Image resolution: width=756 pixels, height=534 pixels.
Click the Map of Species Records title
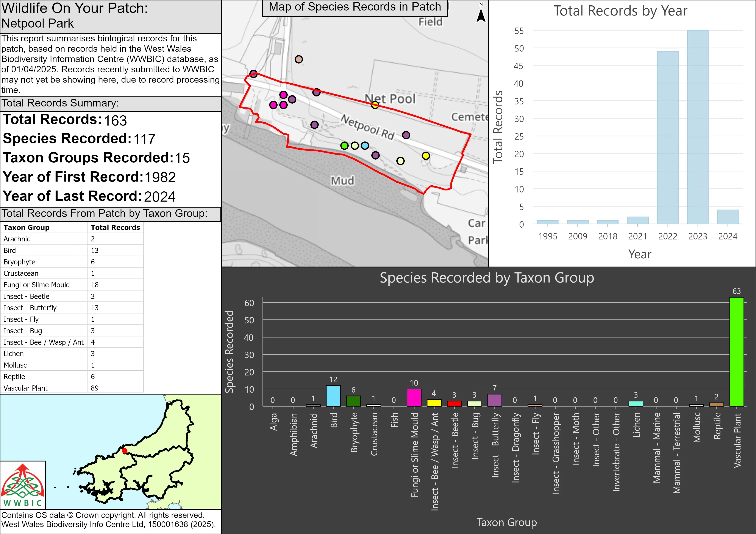click(355, 7)
